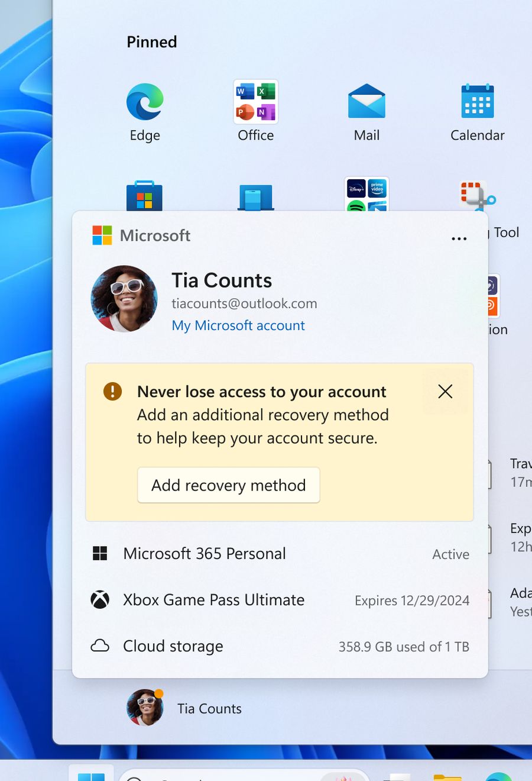The height and width of the screenshot is (781, 532).
Task: Click the blue phone app icon beside Store
Action: [255, 198]
